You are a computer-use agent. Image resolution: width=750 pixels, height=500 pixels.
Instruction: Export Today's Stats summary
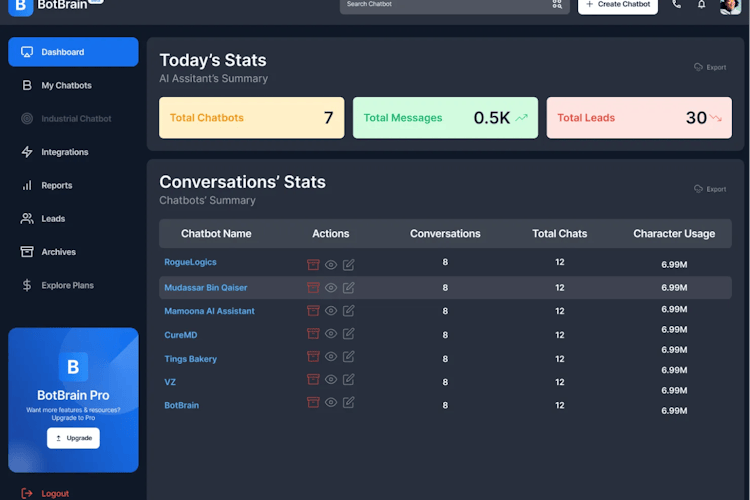click(710, 67)
